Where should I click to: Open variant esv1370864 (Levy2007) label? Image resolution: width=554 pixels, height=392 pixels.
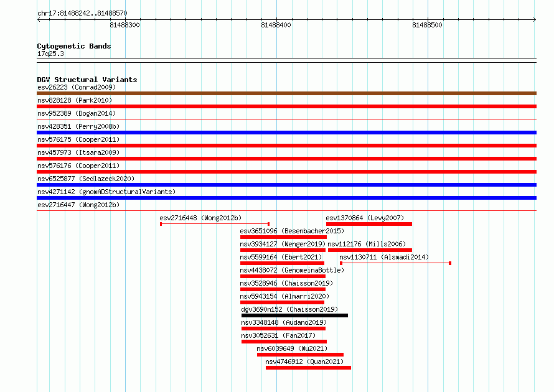click(x=365, y=218)
